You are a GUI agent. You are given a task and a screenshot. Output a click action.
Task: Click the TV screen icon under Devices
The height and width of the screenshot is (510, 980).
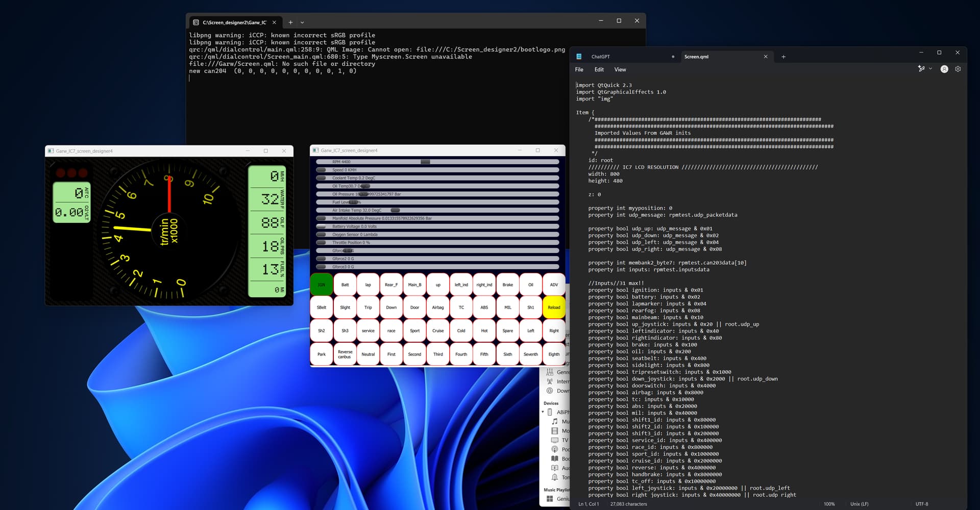click(555, 440)
